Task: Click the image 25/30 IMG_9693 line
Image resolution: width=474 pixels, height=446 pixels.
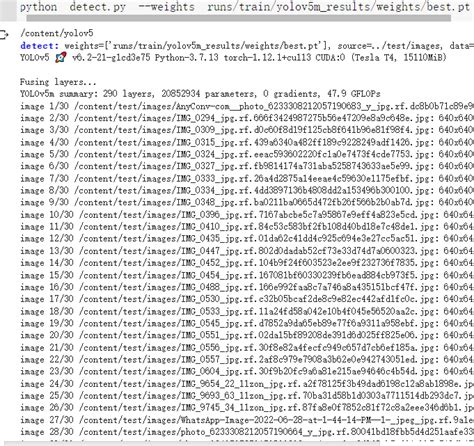Action: pos(247,396)
